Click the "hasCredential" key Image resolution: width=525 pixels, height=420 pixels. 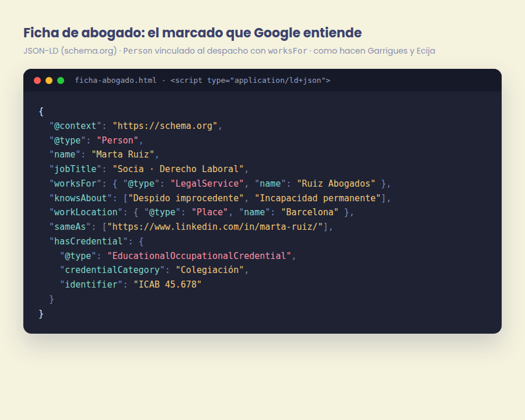tap(89, 242)
